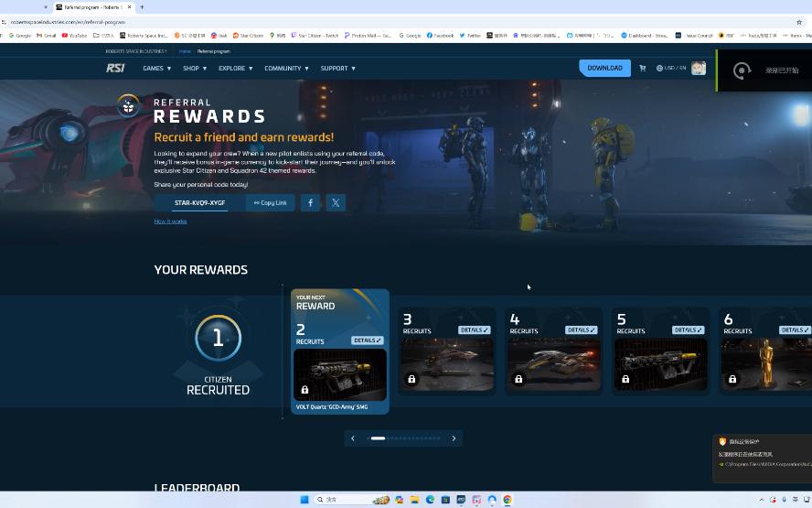Click the lock icon on 6 Recruits reward
The width and height of the screenshot is (812, 508).
point(732,379)
